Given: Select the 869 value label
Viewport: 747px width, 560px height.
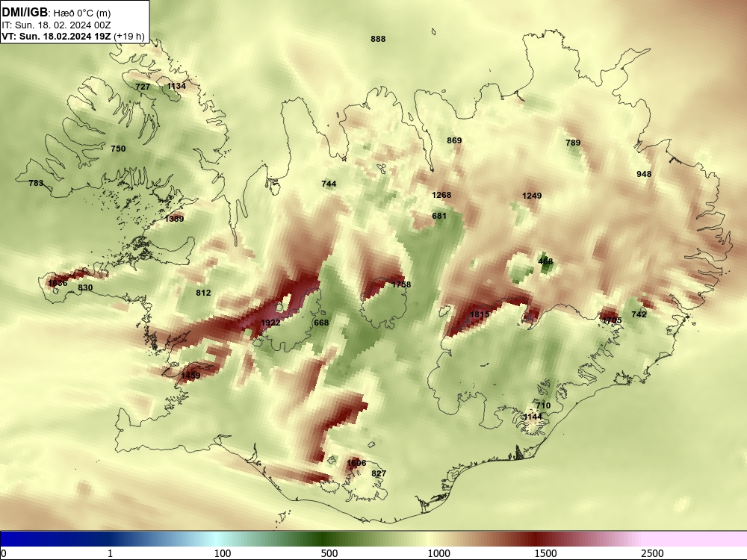Looking at the screenshot, I should (x=454, y=140).
